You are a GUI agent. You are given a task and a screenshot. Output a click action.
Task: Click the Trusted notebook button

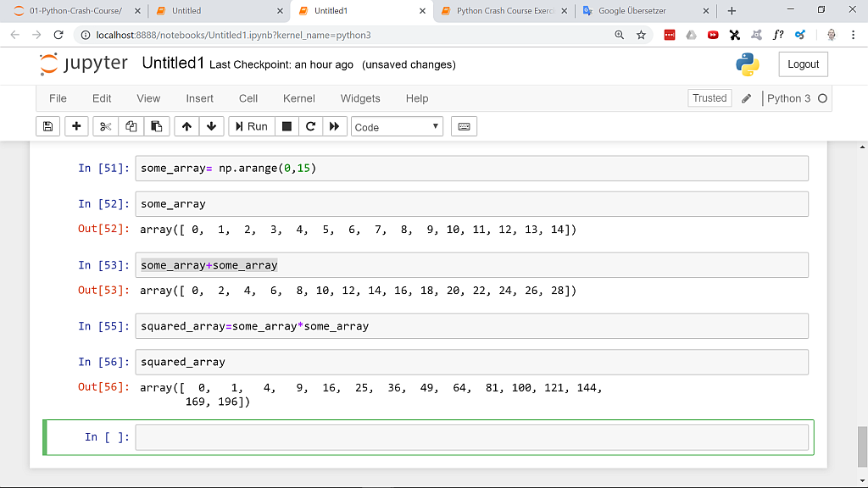[709, 98]
